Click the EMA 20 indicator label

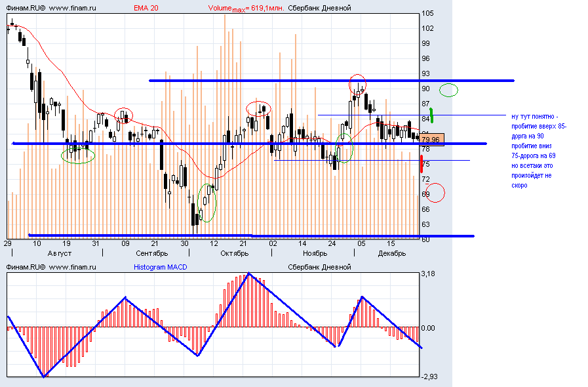[146, 8]
